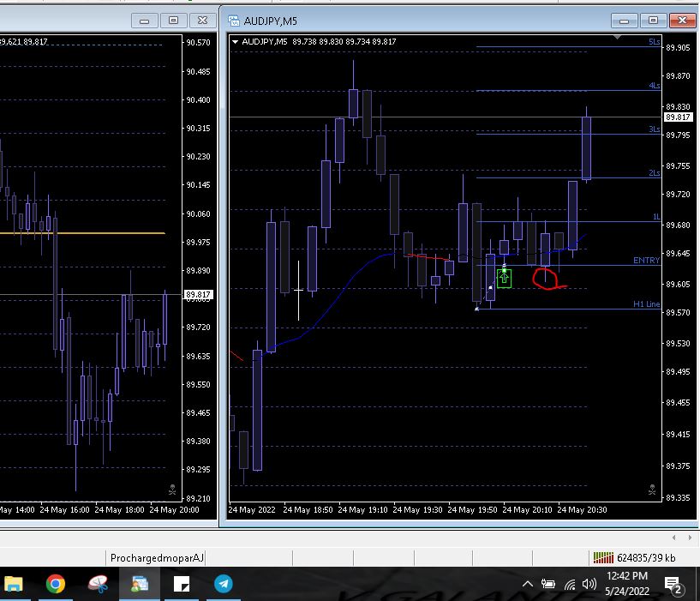
Task: Open Telegram from the taskbar
Action: (x=224, y=585)
